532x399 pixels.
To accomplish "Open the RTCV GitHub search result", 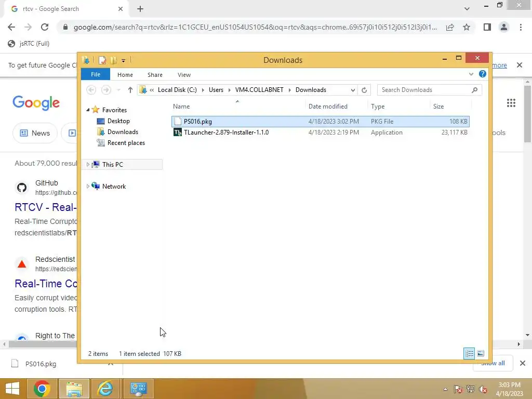I will pos(46,207).
